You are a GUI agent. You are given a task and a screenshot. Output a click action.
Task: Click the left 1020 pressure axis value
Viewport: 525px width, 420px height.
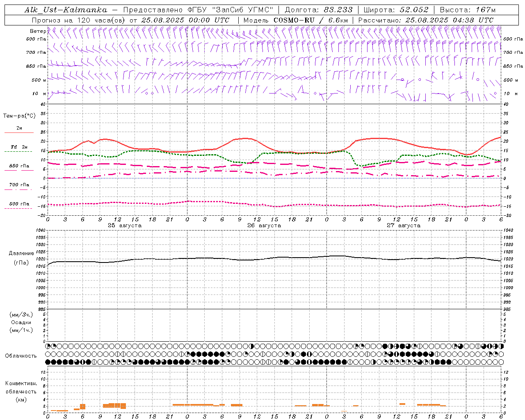tap(40, 259)
